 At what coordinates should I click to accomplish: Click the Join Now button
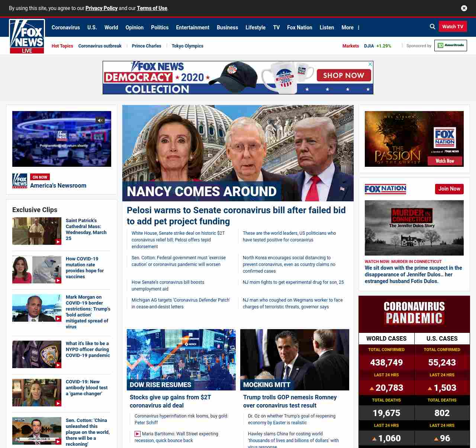(x=449, y=189)
